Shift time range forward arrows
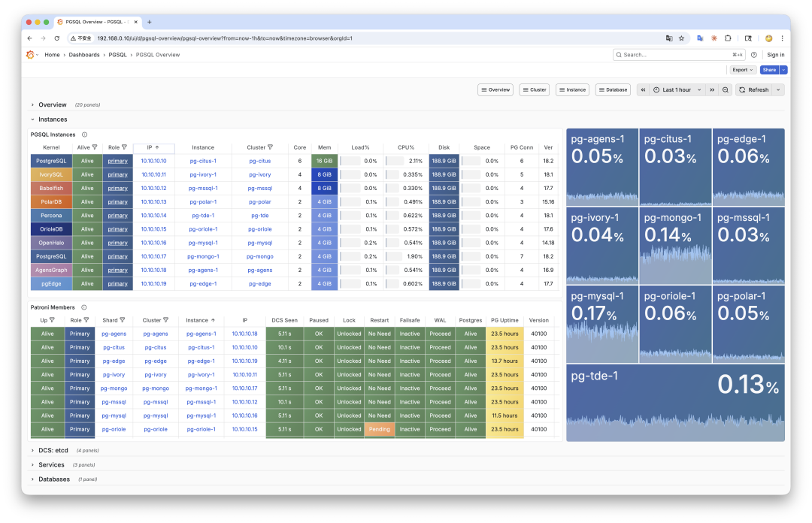Image resolution: width=812 pixels, height=523 pixels. click(712, 89)
